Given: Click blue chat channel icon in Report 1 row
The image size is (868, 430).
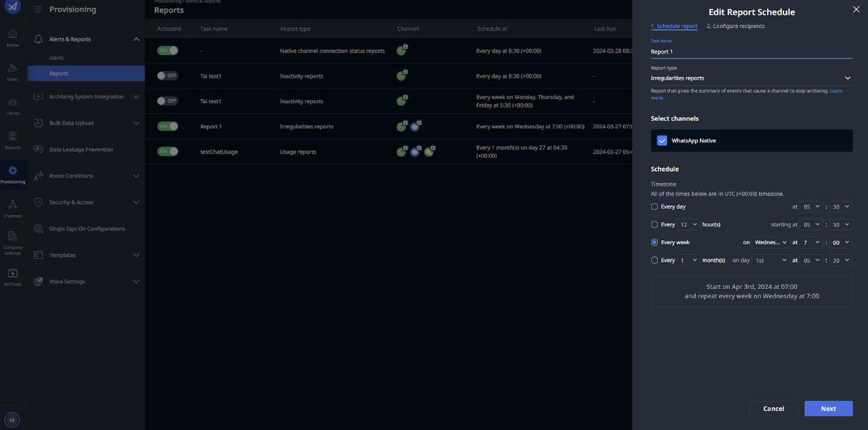Looking at the screenshot, I should click(x=415, y=127).
